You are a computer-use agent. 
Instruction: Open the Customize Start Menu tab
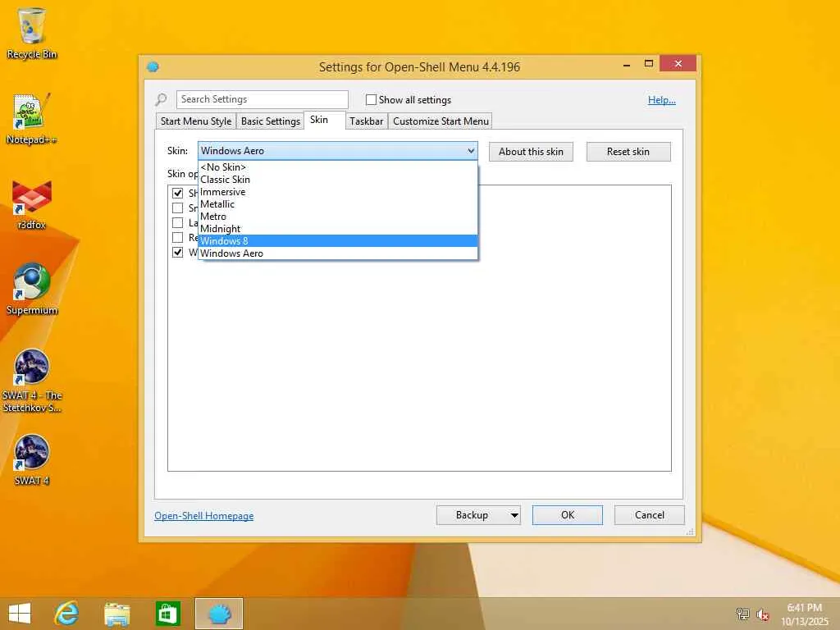click(441, 121)
